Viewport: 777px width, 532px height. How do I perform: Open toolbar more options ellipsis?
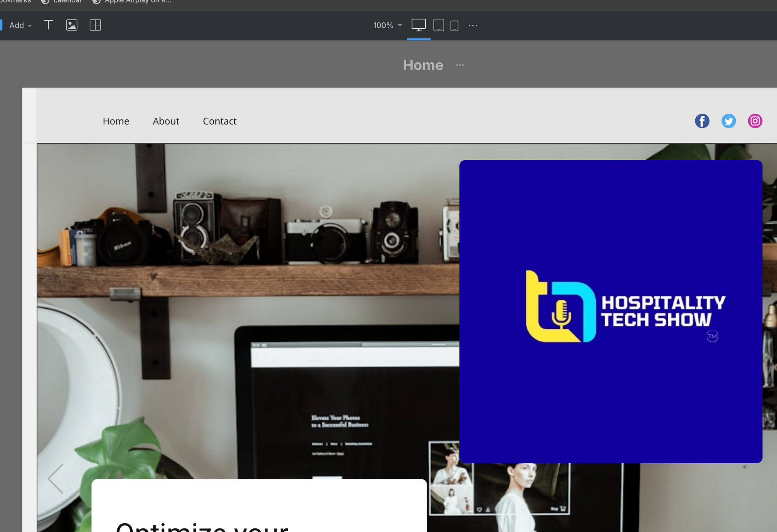(473, 25)
